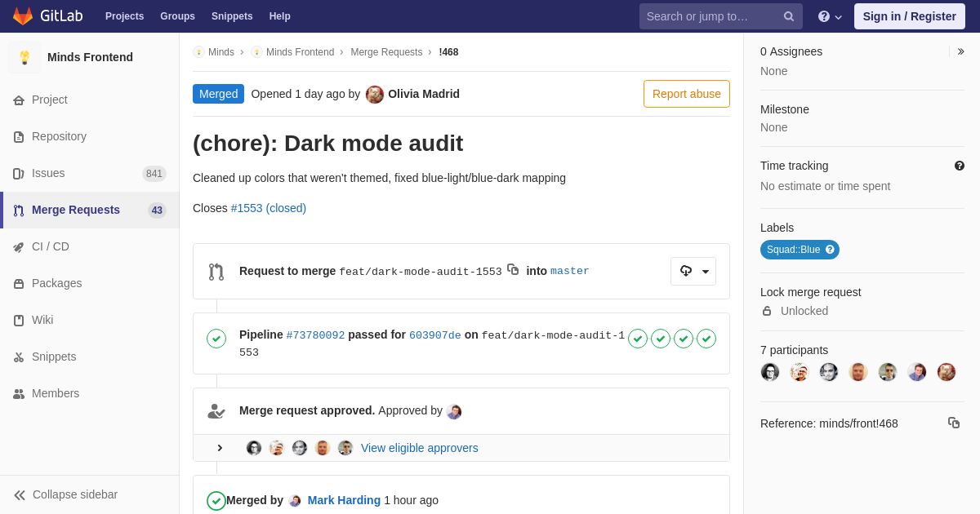Screen dimensions: 980x514
Task: Click the Repository file icon
Action: 19,137
